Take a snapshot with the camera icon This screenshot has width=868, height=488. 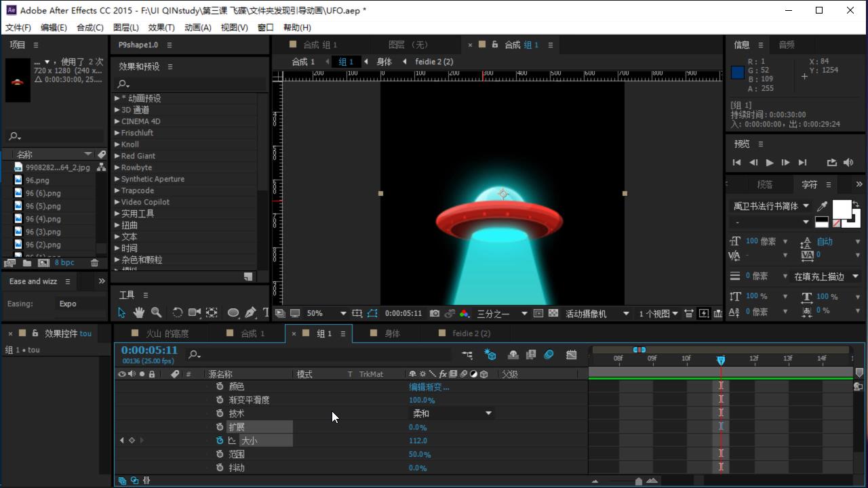point(435,314)
